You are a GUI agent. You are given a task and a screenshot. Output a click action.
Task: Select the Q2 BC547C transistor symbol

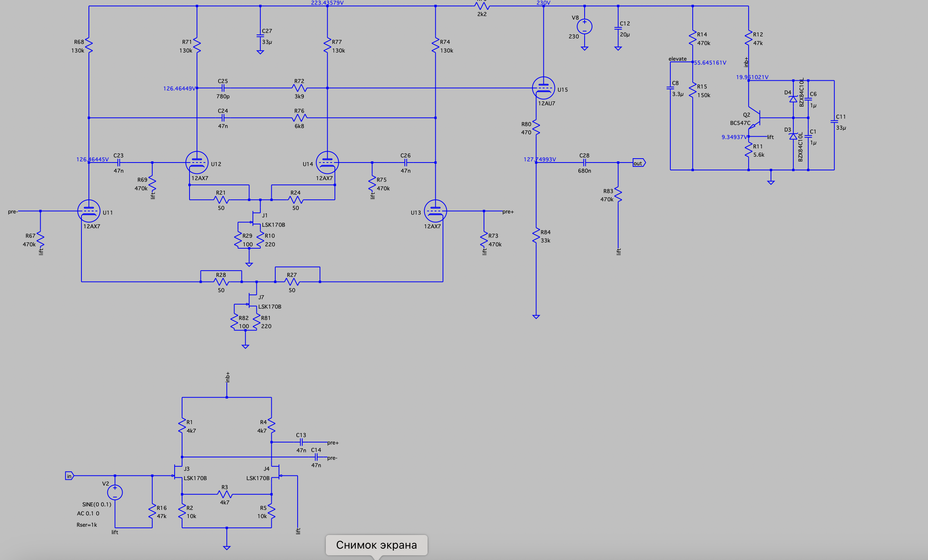756,117
